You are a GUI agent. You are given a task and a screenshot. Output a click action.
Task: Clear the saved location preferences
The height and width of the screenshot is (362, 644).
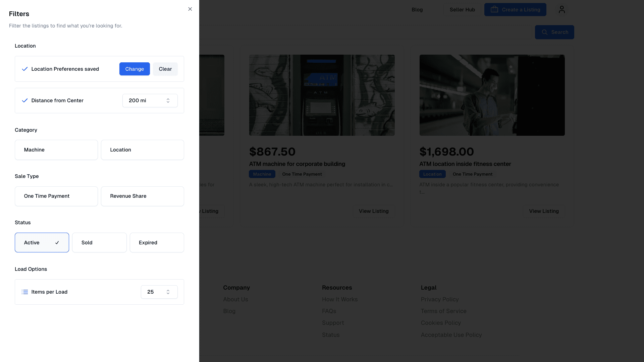165,69
